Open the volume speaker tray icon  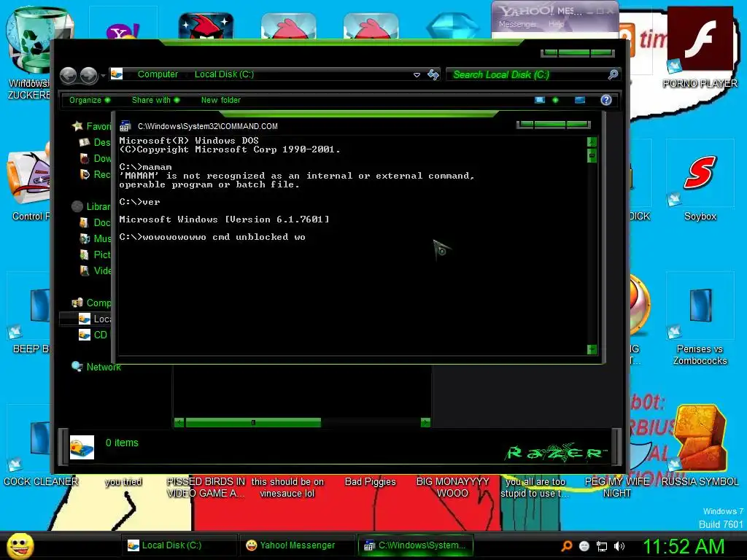pyautogui.click(x=619, y=546)
